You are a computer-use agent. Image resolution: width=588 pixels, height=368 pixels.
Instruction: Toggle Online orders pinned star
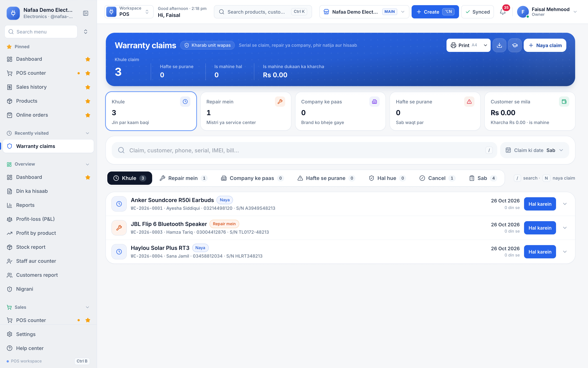coord(88,115)
